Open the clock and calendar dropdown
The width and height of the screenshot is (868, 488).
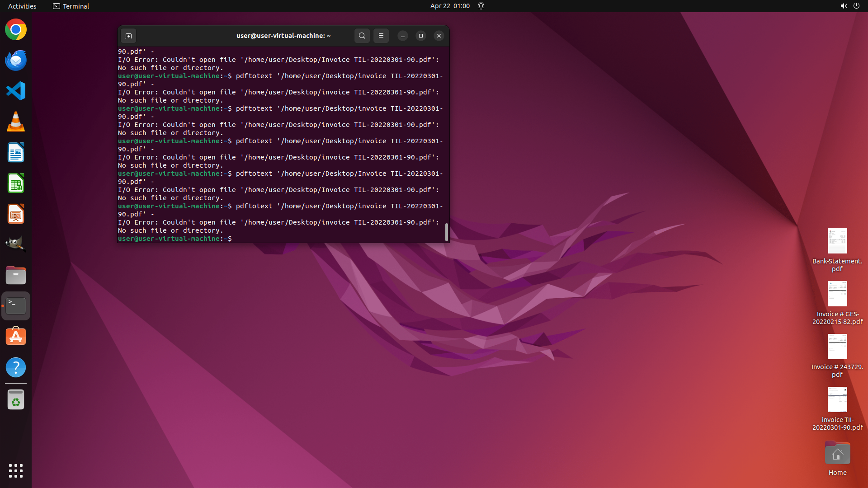click(x=450, y=6)
